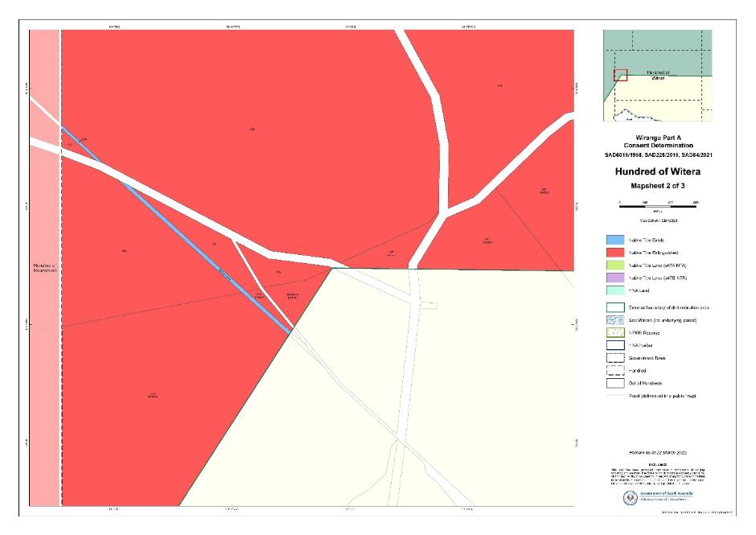Click the 'External boundary of determination area' label

(x=668, y=307)
